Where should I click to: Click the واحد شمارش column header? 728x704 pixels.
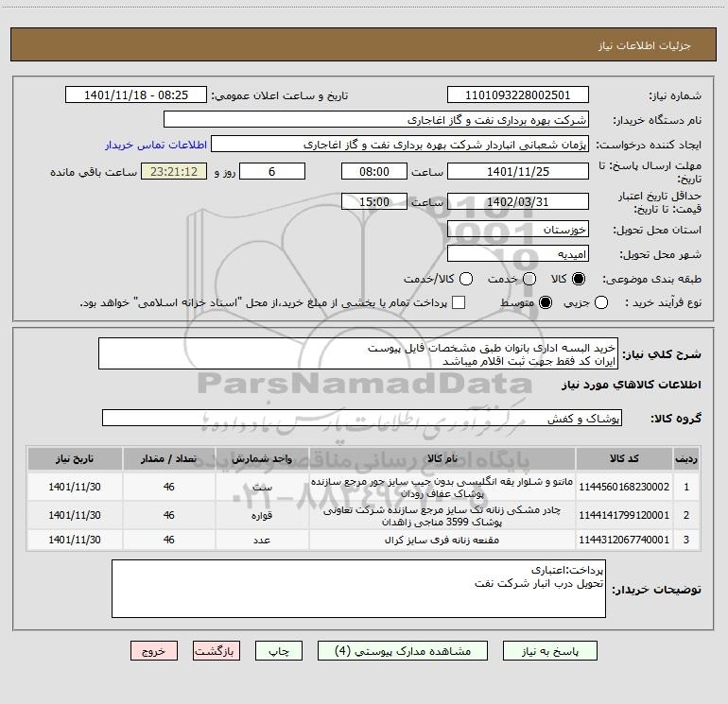[262, 458]
